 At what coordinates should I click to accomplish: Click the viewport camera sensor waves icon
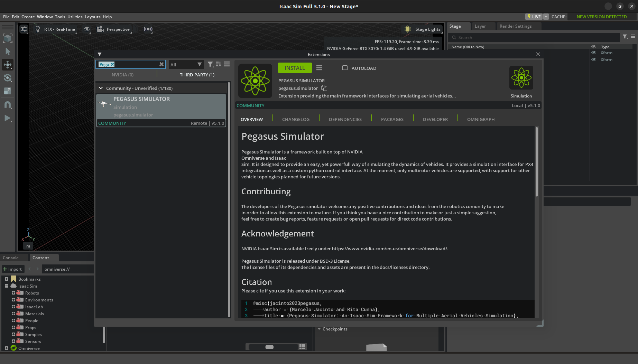click(148, 29)
